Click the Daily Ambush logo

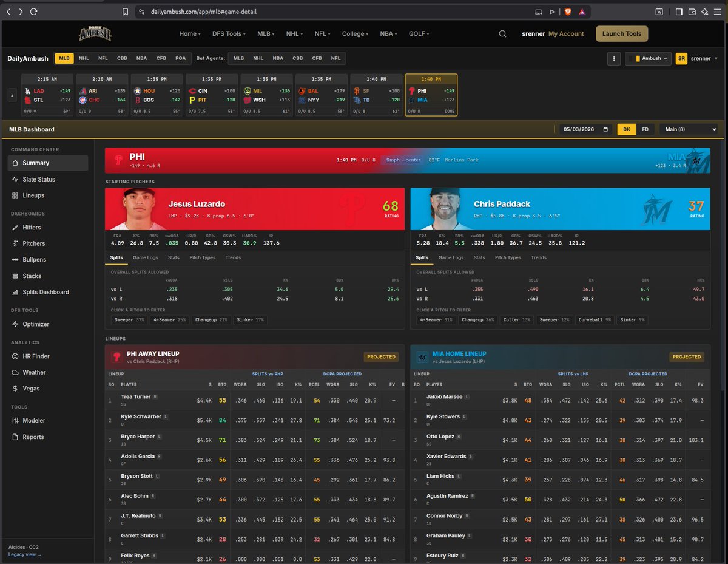pyautogui.click(x=95, y=34)
